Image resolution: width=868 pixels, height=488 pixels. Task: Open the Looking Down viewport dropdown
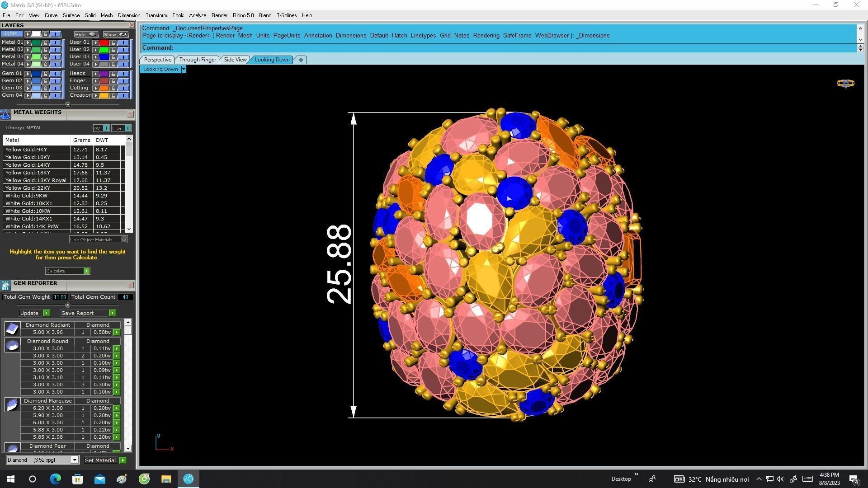click(x=183, y=69)
